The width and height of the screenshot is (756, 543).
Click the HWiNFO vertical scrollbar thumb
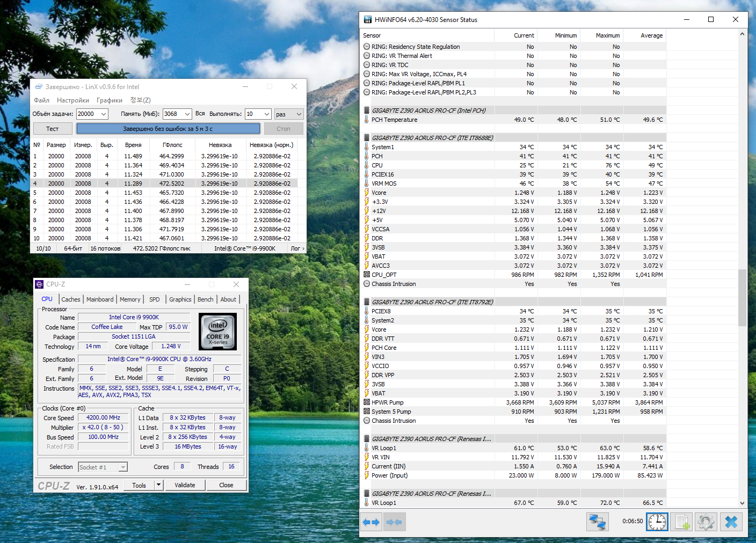point(742,298)
